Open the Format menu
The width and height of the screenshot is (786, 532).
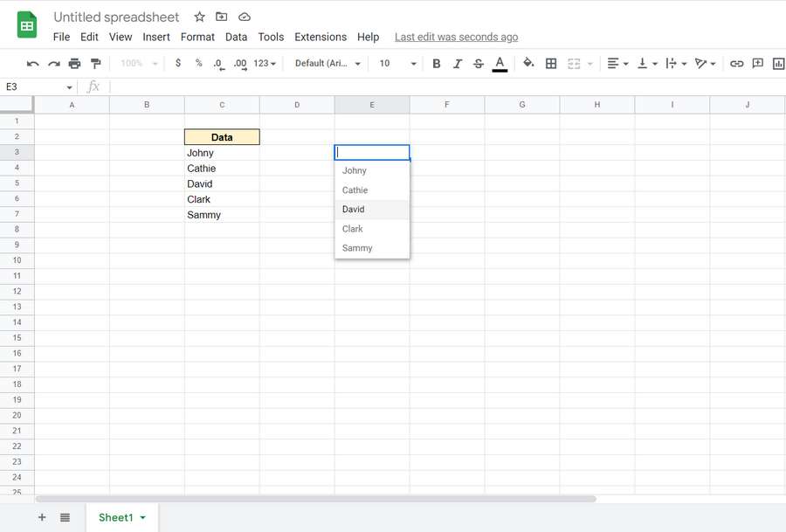(x=197, y=37)
